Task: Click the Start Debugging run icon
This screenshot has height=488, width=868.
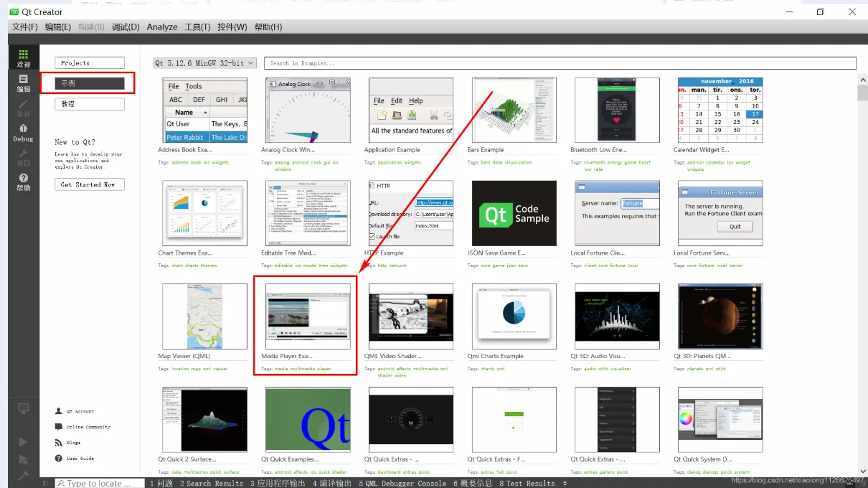Action: point(24,459)
